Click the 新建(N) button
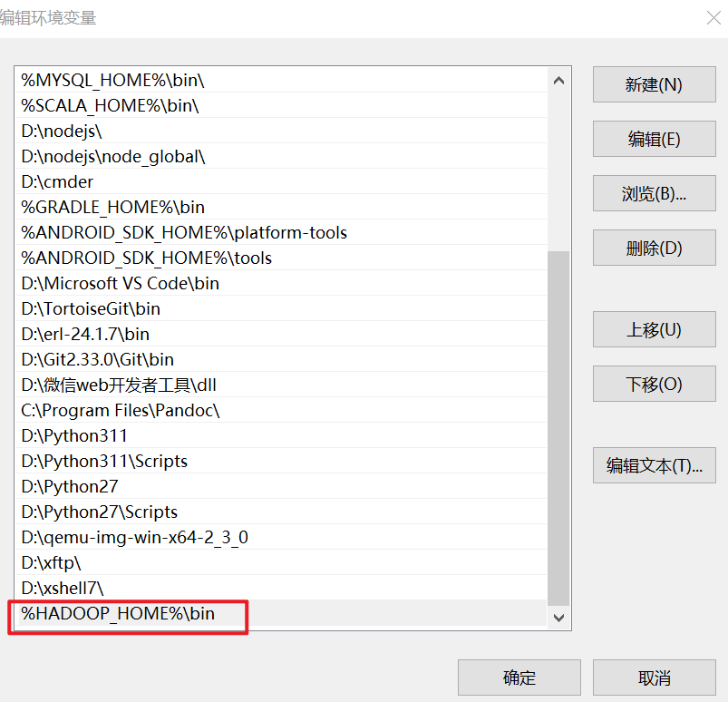The width and height of the screenshot is (728, 702). coord(654,84)
